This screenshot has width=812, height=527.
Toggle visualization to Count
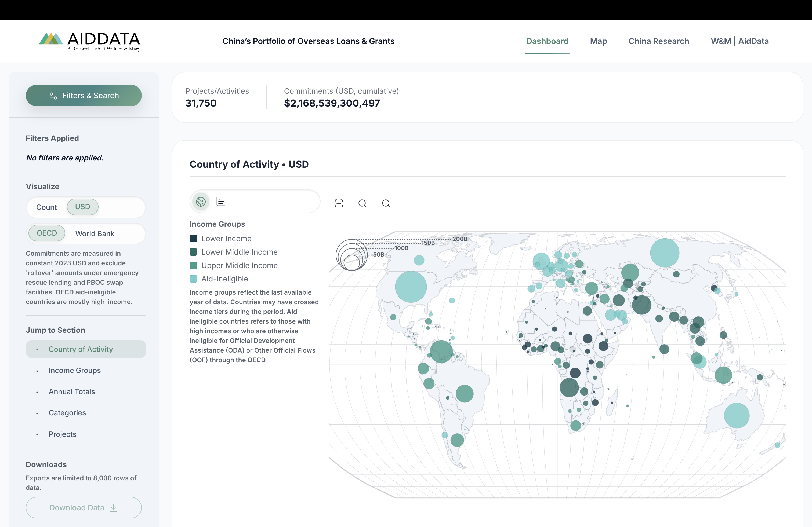pyautogui.click(x=46, y=207)
